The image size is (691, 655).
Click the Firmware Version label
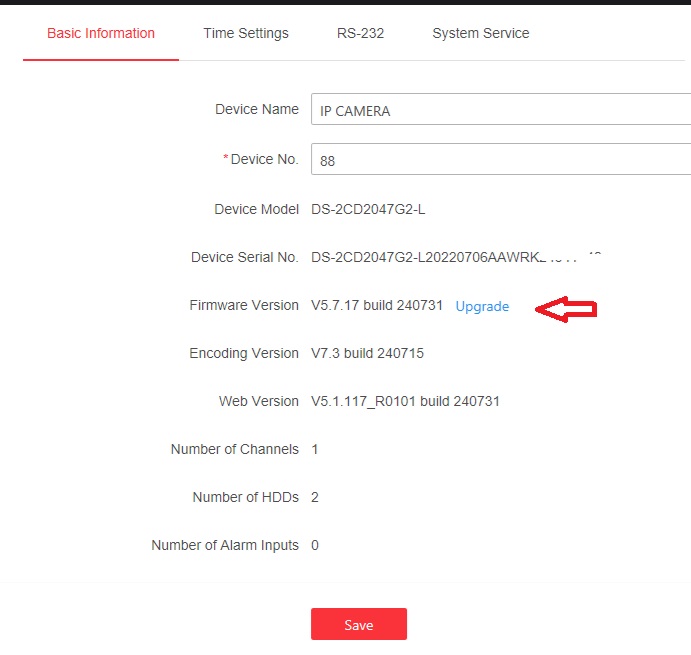coord(244,305)
